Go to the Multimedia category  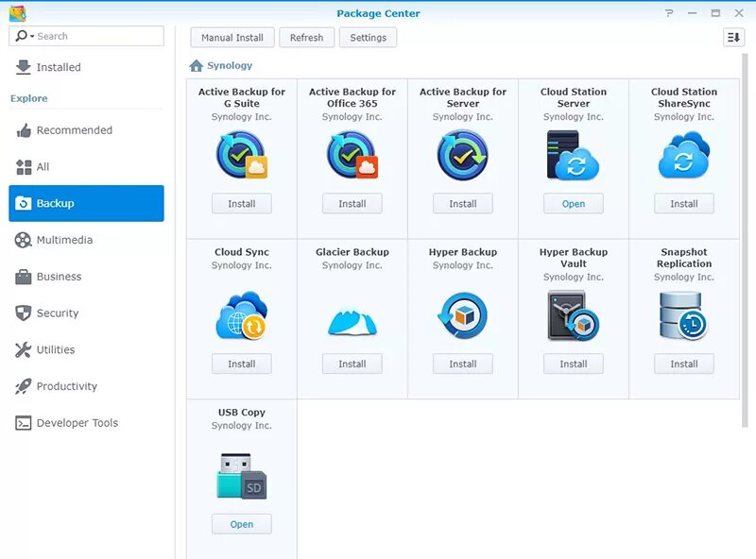86,240
